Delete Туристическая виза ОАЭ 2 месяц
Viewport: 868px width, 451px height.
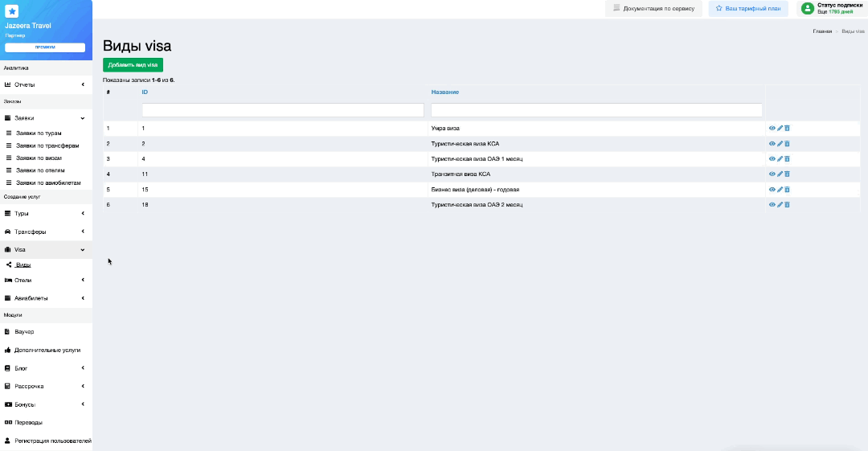tap(788, 205)
